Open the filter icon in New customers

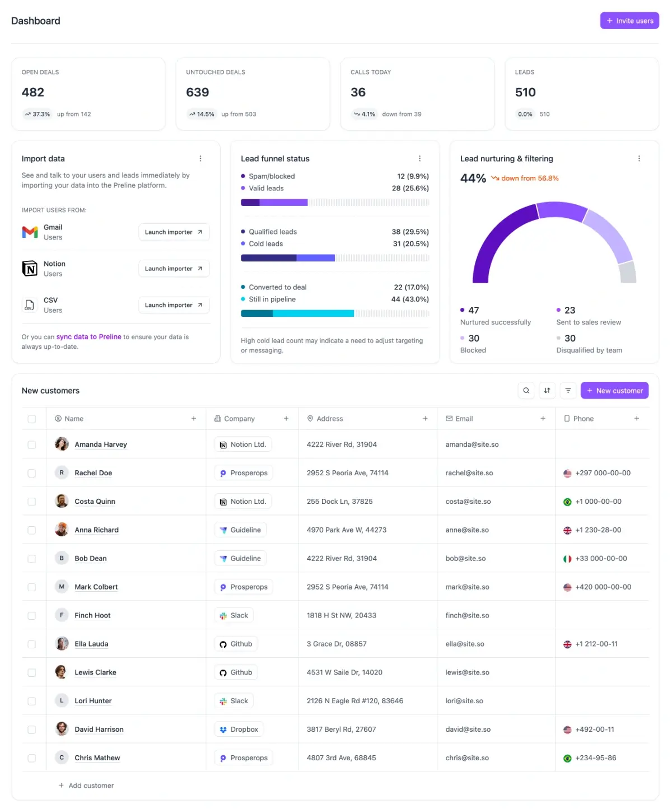click(x=568, y=390)
